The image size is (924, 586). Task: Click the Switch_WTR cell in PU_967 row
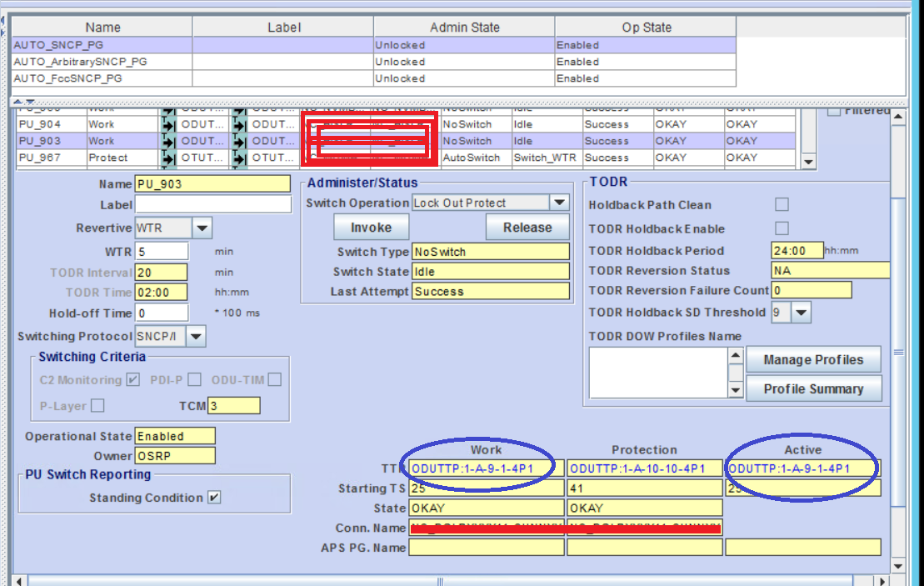coord(547,158)
